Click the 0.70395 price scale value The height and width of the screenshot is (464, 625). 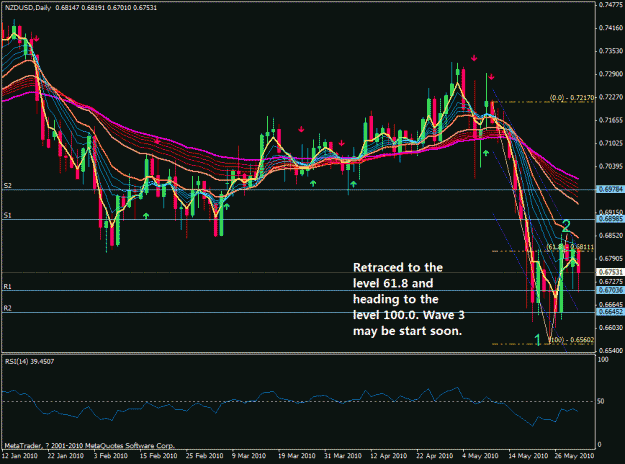[611, 166]
